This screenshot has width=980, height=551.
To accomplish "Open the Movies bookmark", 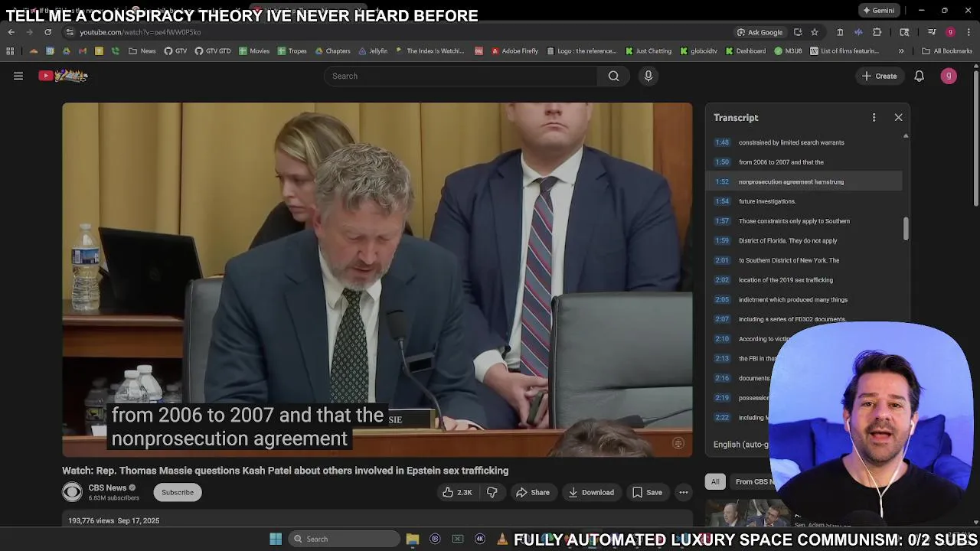I will pos(254,51).
